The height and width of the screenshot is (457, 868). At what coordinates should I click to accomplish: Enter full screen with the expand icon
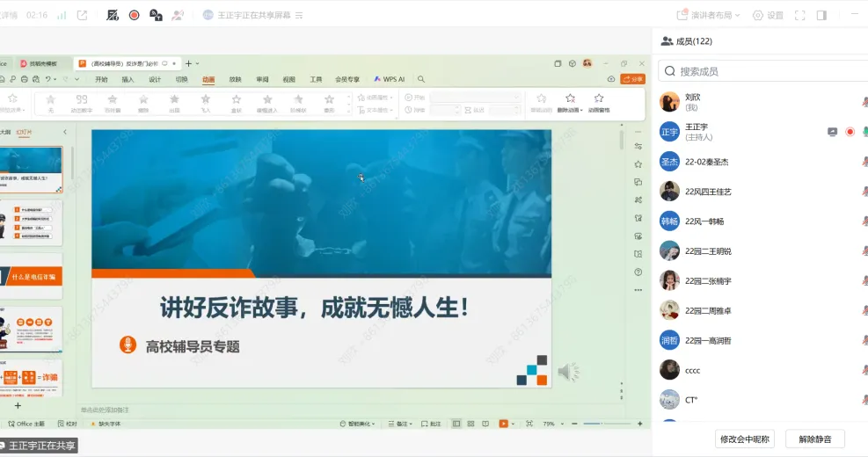[x=799, y=15]
